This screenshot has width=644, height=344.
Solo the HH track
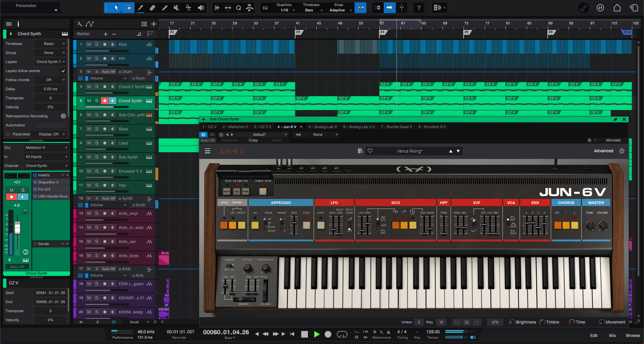click(97, 58)
